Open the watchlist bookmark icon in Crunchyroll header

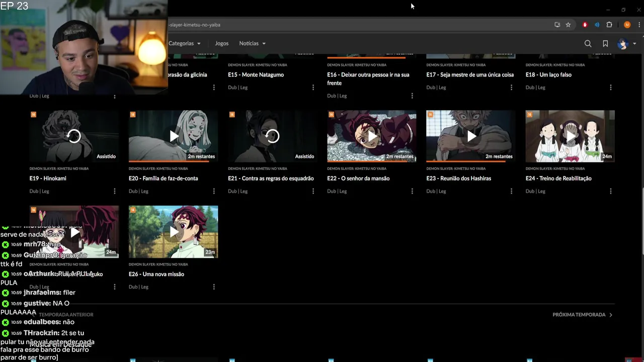point(605,44)
